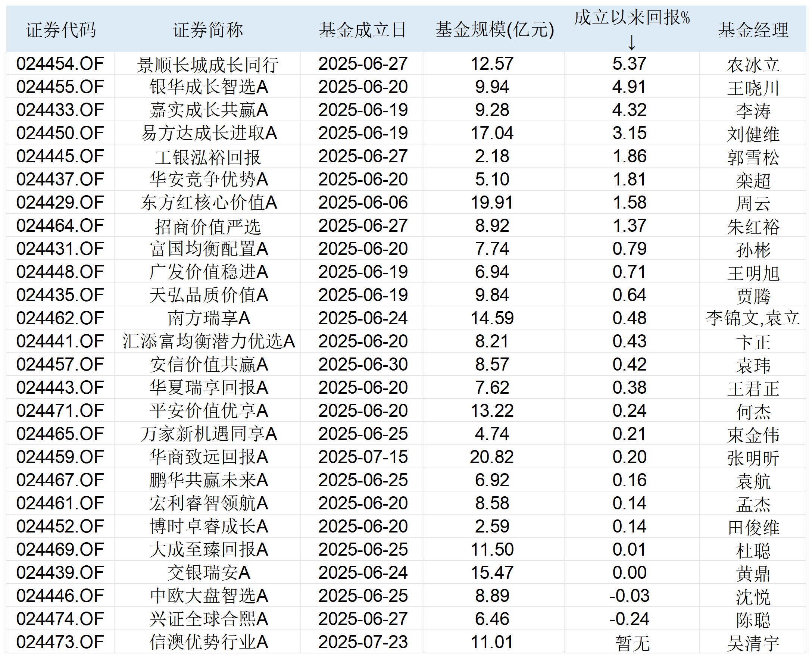Click manager cell 李锦文,袁立

tap(753, 318)
